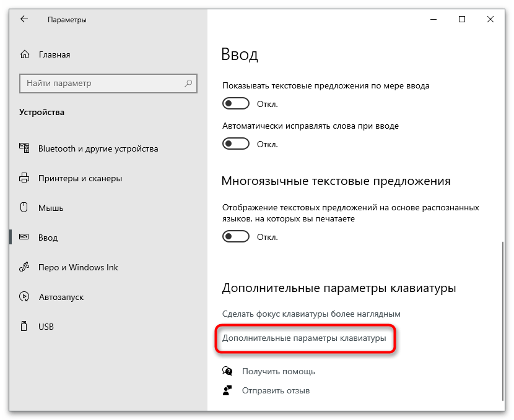
Task: Open Дополнительные параметры клавиатуры link
Action: click(x=304, y=338)
